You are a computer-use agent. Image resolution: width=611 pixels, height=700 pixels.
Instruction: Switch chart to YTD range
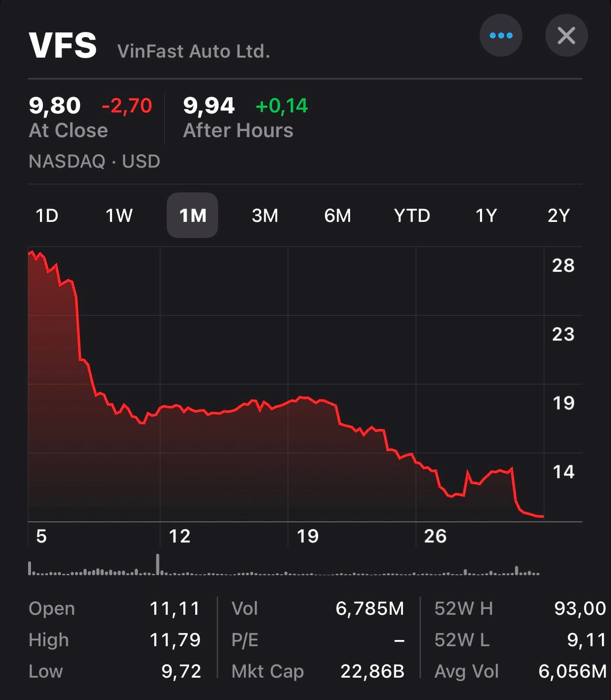tap(412, 216)
